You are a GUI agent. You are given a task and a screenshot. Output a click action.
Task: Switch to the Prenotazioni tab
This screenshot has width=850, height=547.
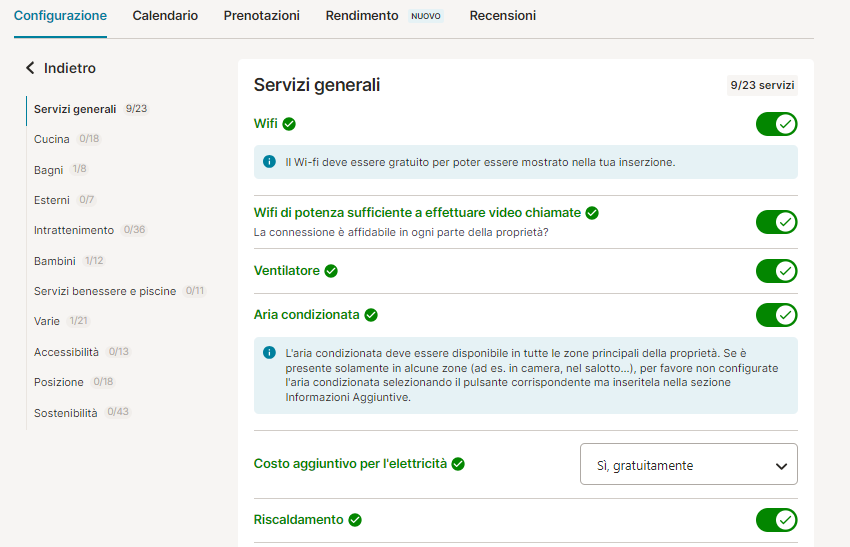[262, 16]
